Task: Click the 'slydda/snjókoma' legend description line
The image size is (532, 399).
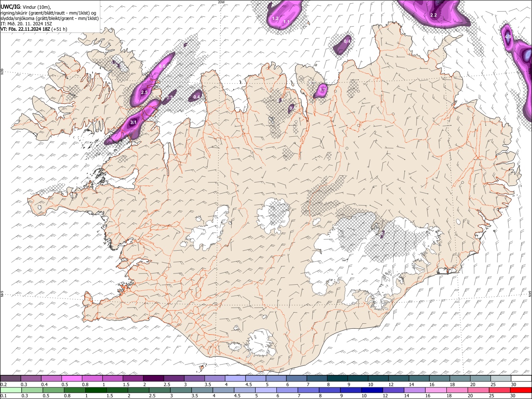Action: 49,18
